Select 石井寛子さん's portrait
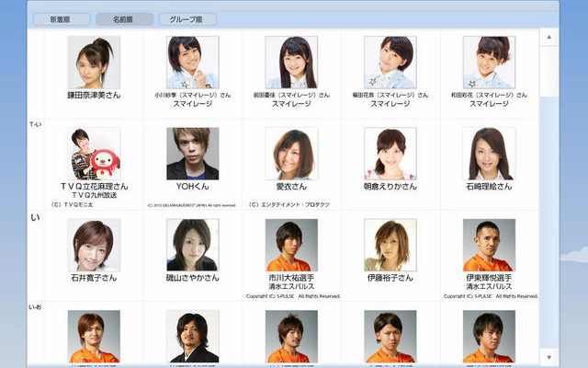The height and width of the screenshot is (368, 588). (x=94, y=246)
